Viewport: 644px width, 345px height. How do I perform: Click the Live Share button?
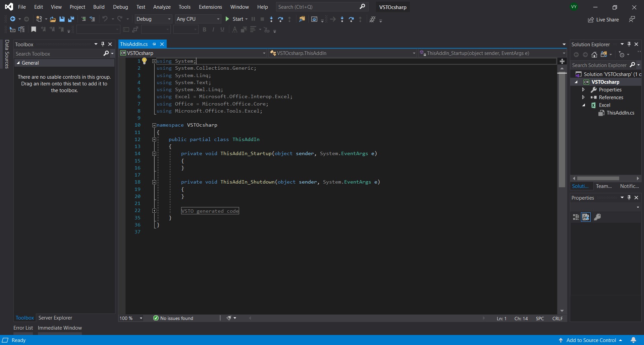click(x=603, y=20)
